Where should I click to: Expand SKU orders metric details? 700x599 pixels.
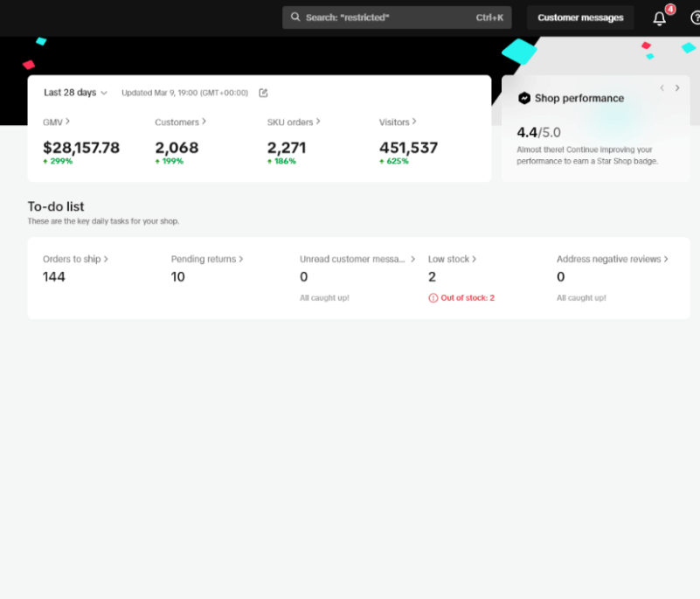[294, 122]
